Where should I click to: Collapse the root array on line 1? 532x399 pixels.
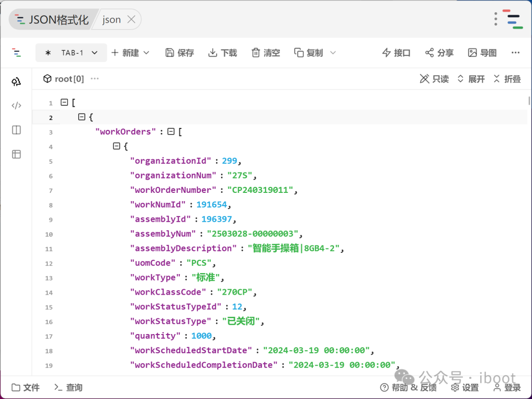point(64,103)
